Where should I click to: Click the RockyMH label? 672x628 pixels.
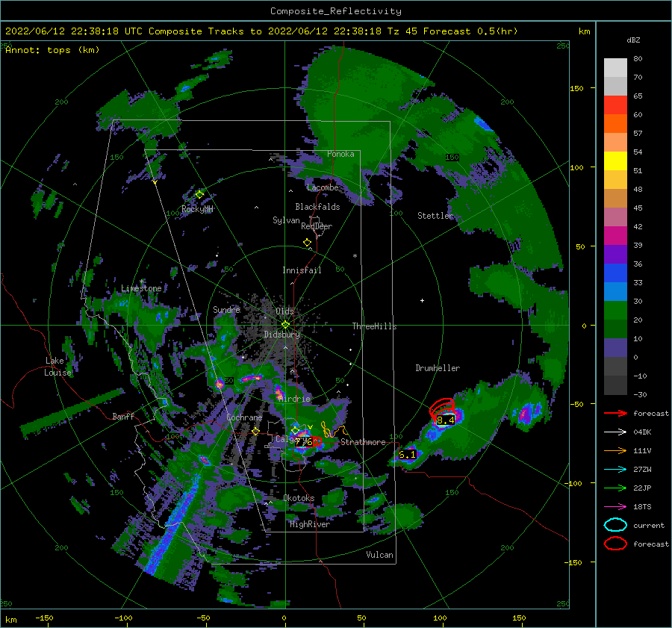pyautogui.click(x=197, y=209)
